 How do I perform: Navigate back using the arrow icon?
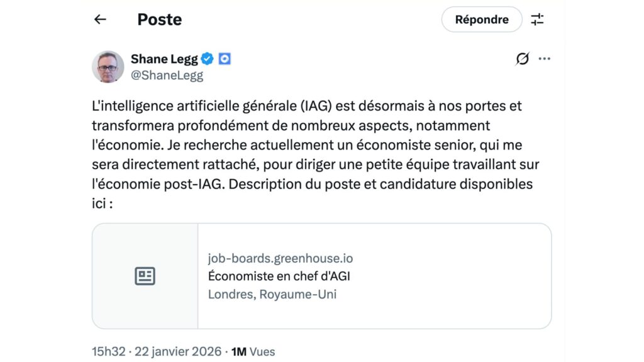click(100, 19)
